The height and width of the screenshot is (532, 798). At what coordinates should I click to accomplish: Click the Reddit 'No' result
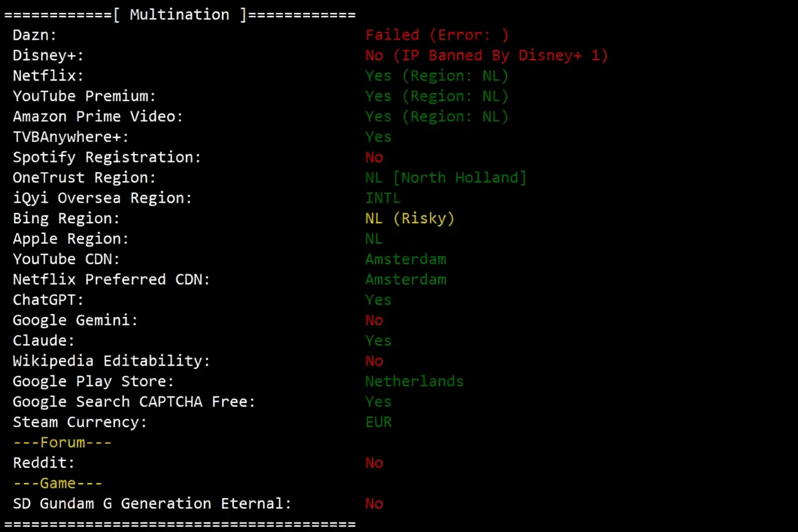pos(374,464)
